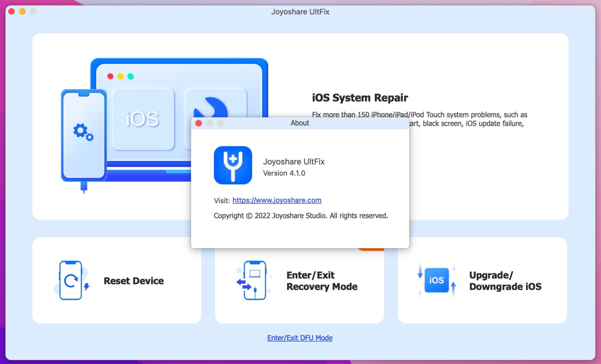Click the iOS System Repair heading
This screenshot has width=601, height=364.
[360, 97]
